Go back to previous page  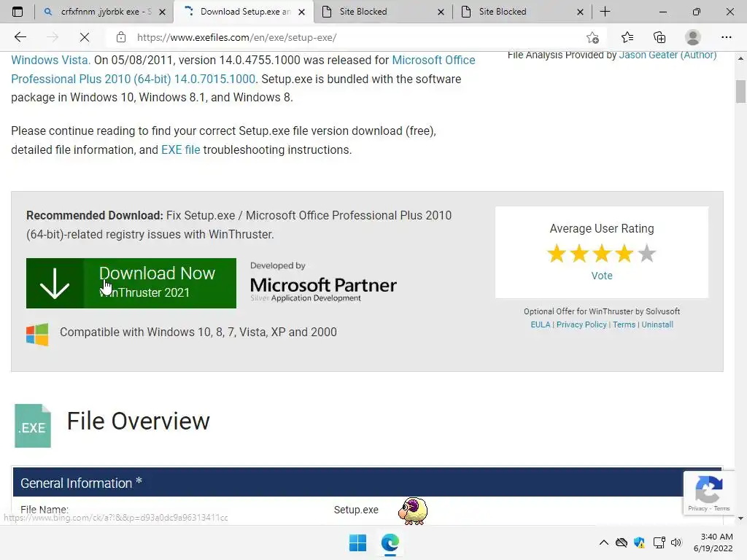[x=20, y=37]
